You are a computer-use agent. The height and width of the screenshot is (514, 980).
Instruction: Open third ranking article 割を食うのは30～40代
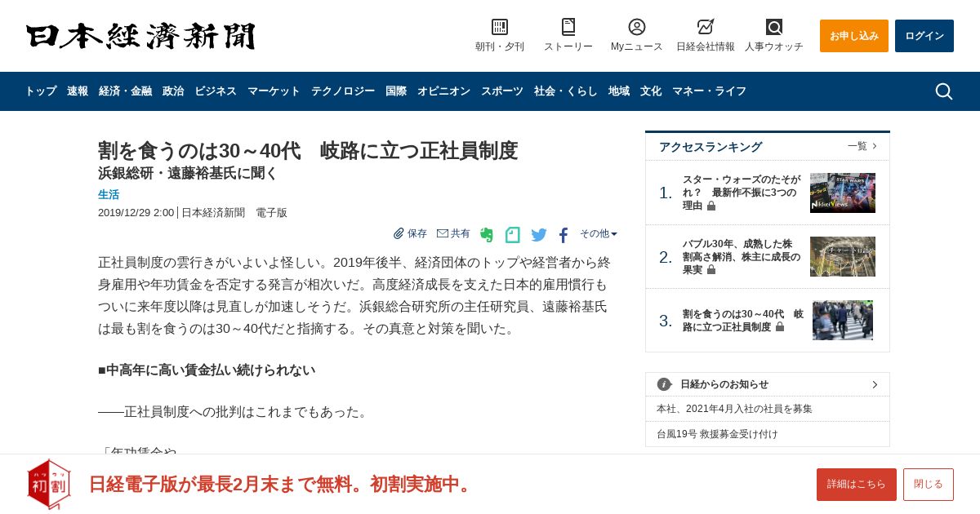click(743, 320)
